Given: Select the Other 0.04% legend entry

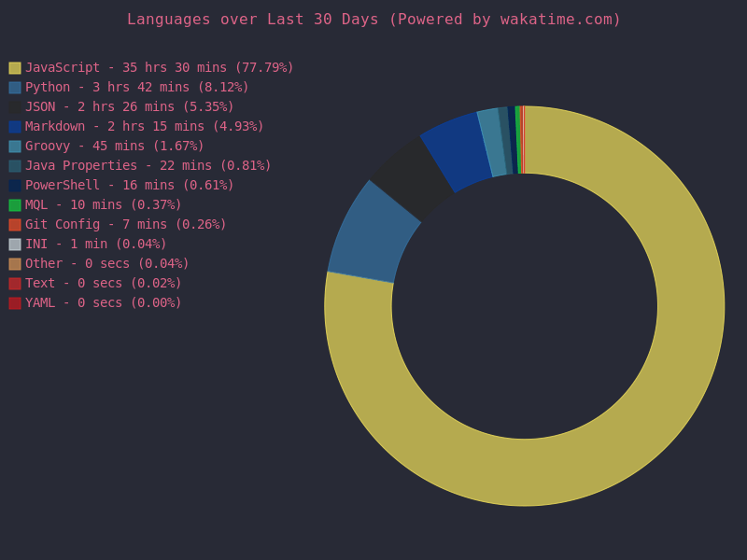Looking at the screenshot, I should tap(106, 264).
